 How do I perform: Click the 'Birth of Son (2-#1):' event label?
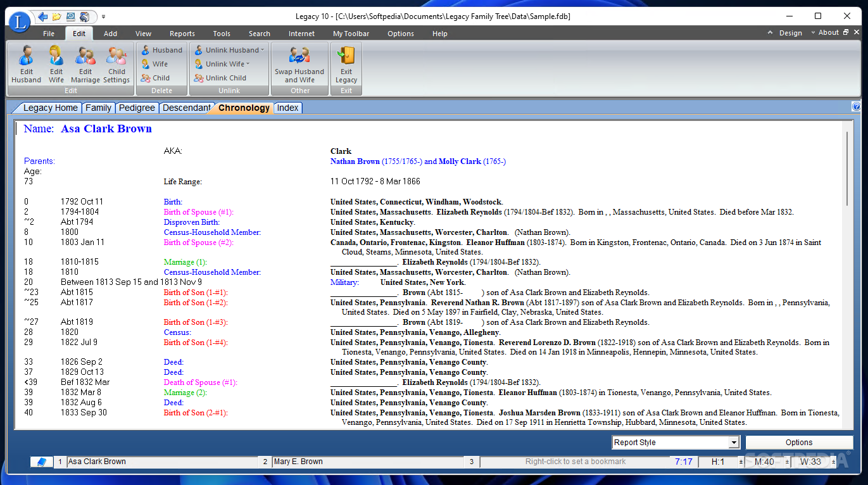pos(196,413)
